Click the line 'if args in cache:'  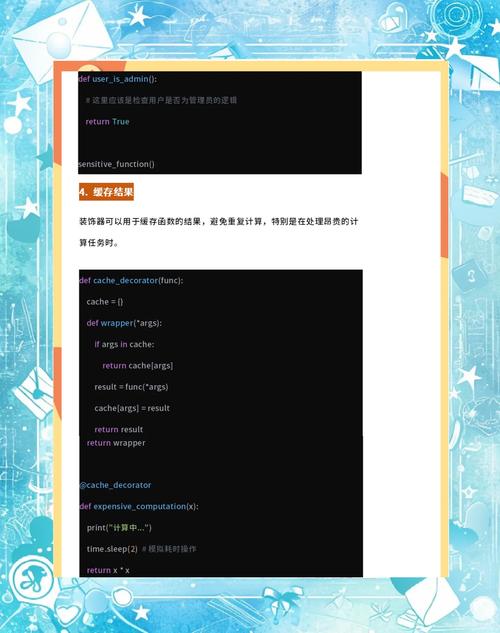coord(124,344)
